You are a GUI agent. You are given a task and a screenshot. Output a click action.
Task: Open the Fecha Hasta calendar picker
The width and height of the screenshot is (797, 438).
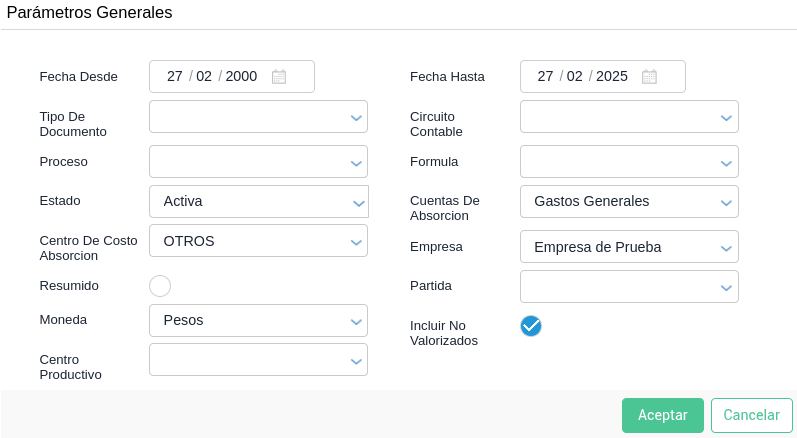click(649, 77)
